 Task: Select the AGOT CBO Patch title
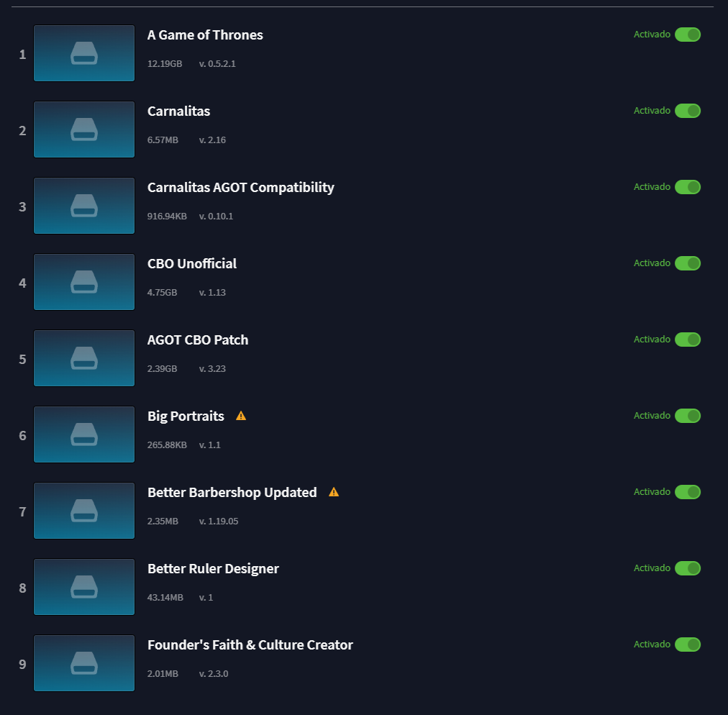[x=198, y=340]
